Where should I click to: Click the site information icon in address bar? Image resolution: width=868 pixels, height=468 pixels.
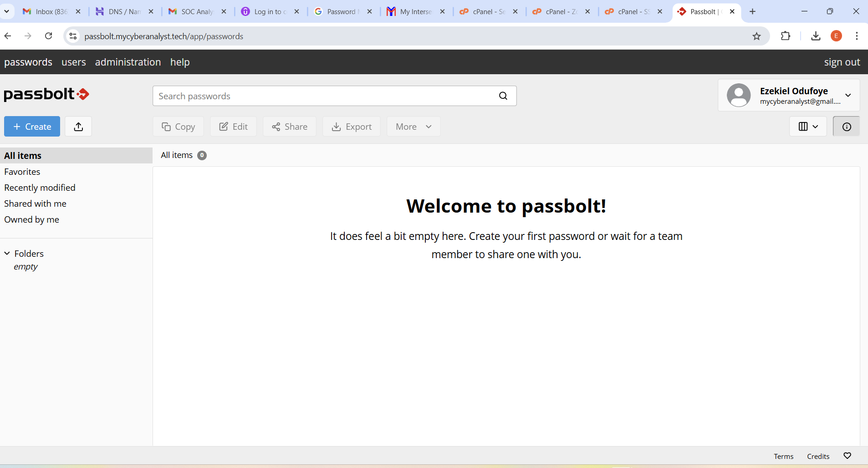click(73, 36)
